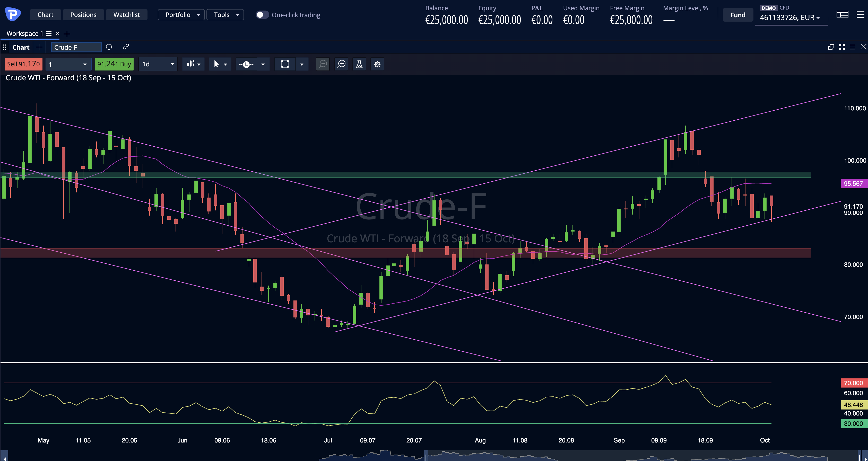
Task: Click the platform logo in the top-left corner
Action: [13, 14]
